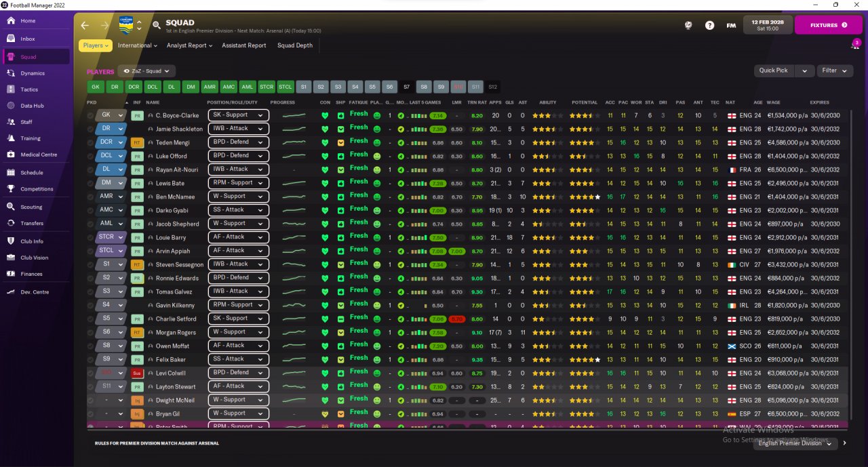The image size is (868, 467).
Task: Open notifications icon with badge 3
Action: (x=856, y=45)
